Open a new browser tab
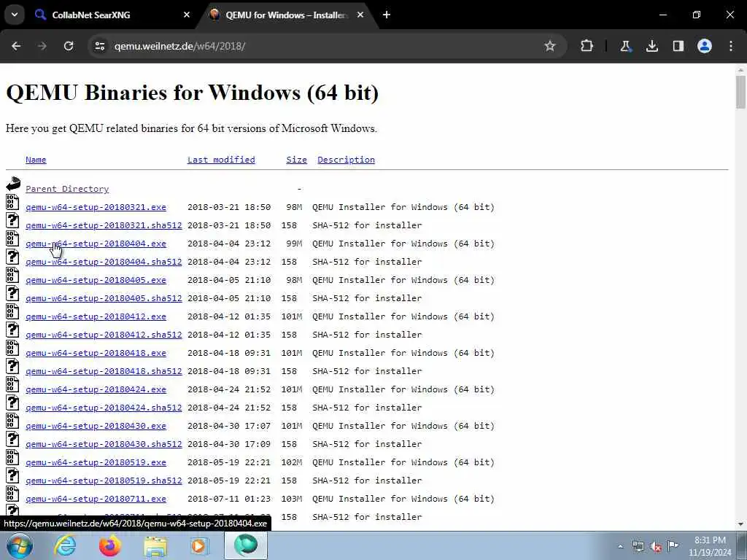 click(x=387, y=15)
